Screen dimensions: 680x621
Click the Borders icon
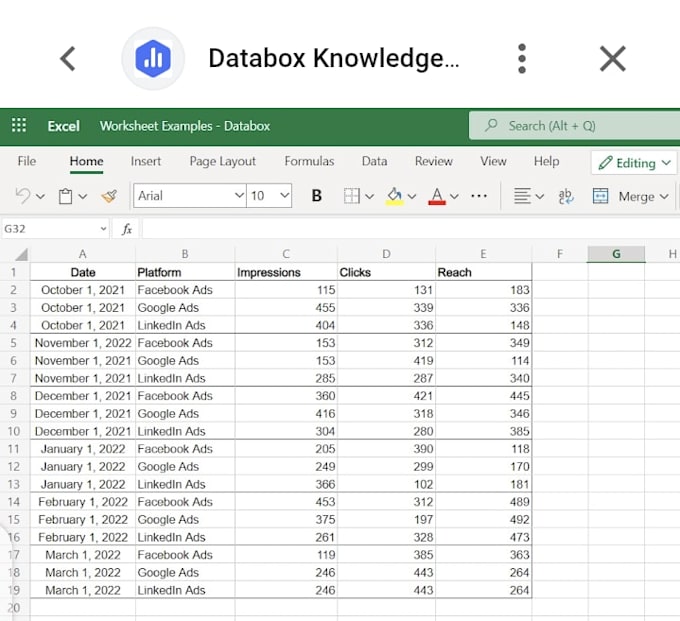pos(351,196)
